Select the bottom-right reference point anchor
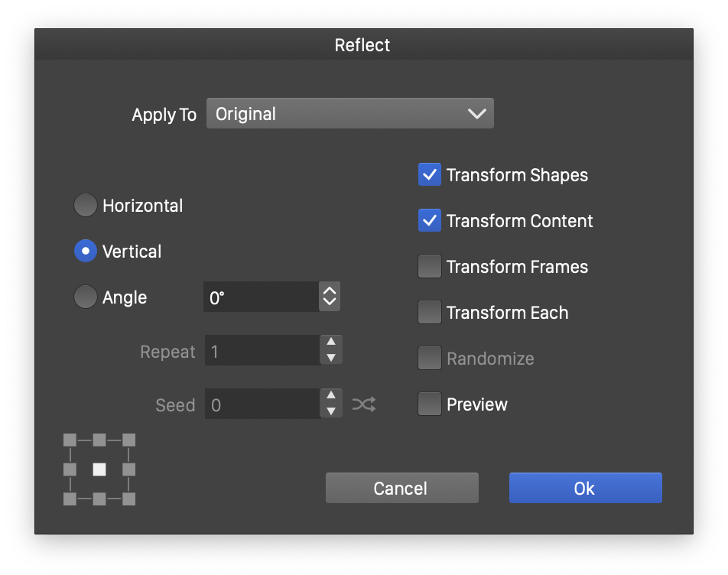The image size is (728, 575). pos(128,499)
